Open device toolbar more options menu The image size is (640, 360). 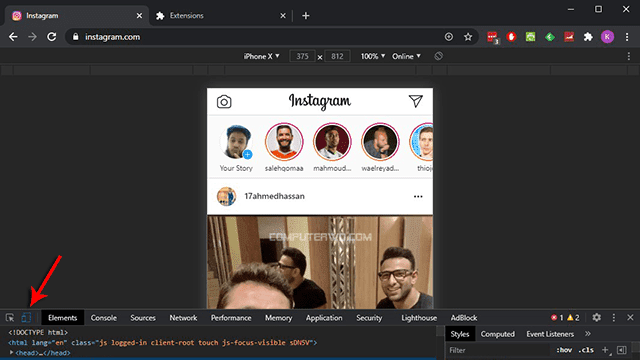point(629,56)
